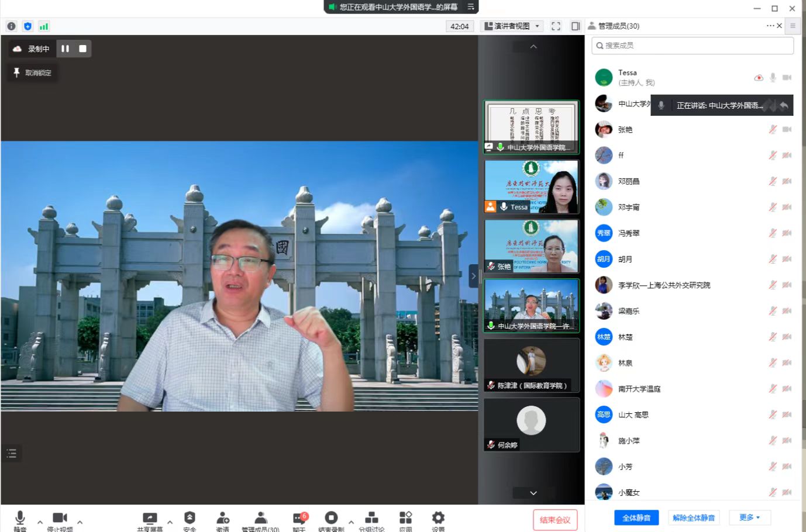Open the Settings (设置) gear icon

(x=438, y=519)
